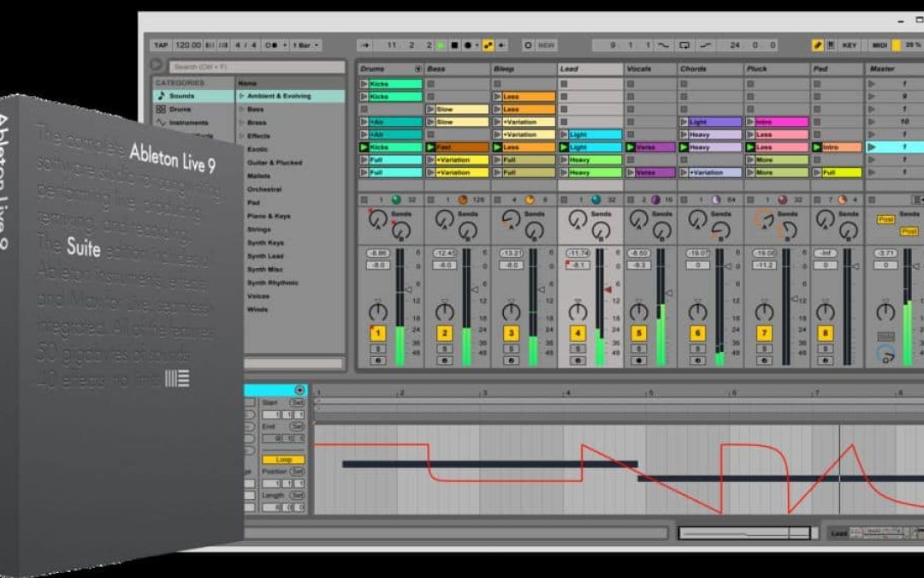Select the Lead track header
This screenshot has height=578, width=924.
tap(590, 69)
